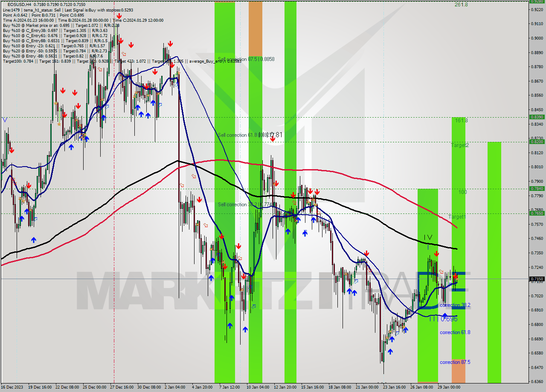Click the blue correction 87.5 label
The width and height of the screenshot is (546, 392).
tap(455, 362)
